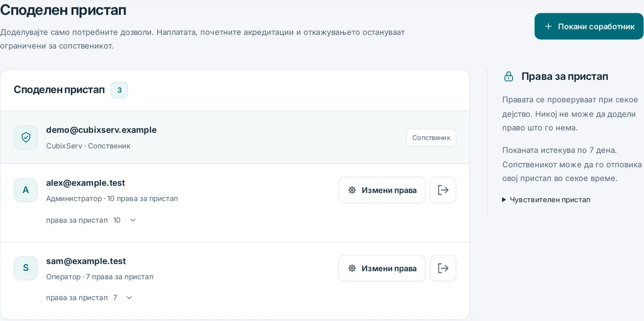Click the plus icon in Покани соработник

coord(548,26)
